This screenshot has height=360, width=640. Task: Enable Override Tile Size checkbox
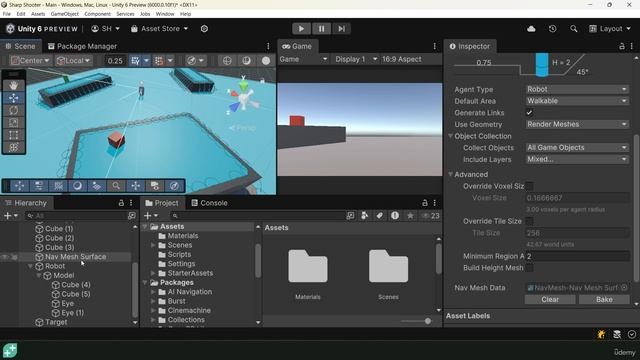coord(529,221)
